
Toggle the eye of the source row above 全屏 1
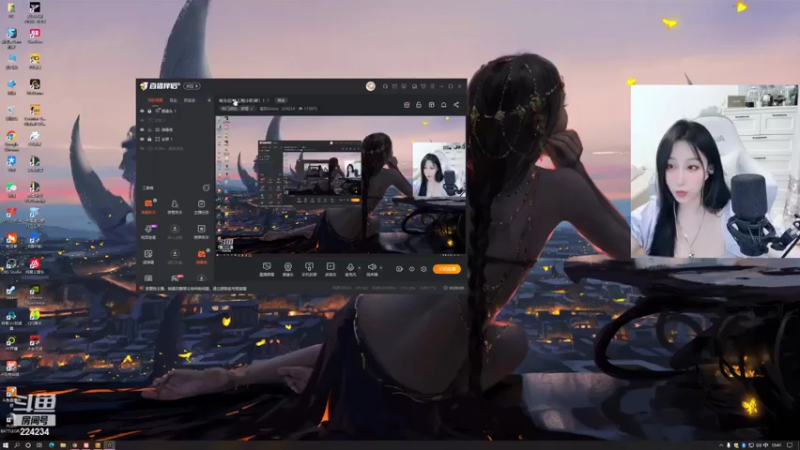(x=142, y=130)
